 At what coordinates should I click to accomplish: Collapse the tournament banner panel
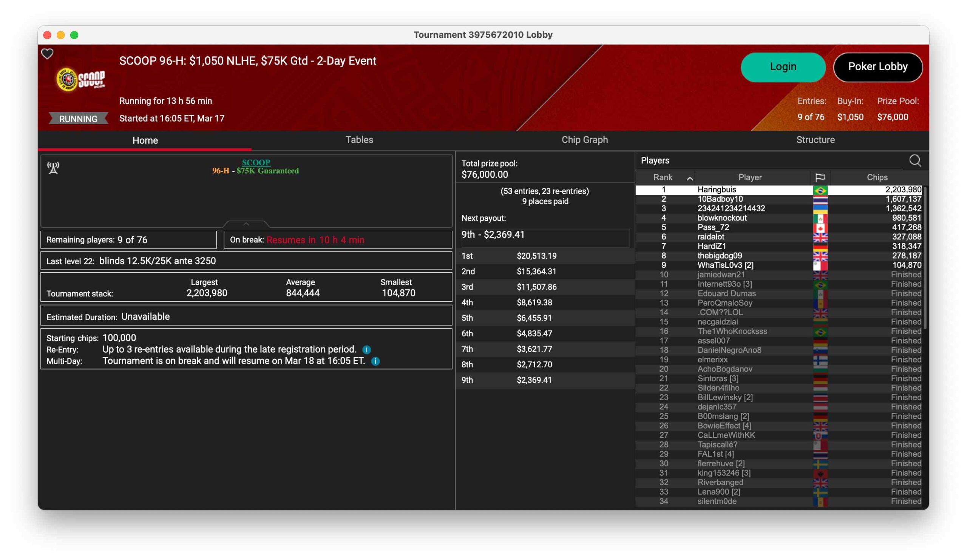246,224
